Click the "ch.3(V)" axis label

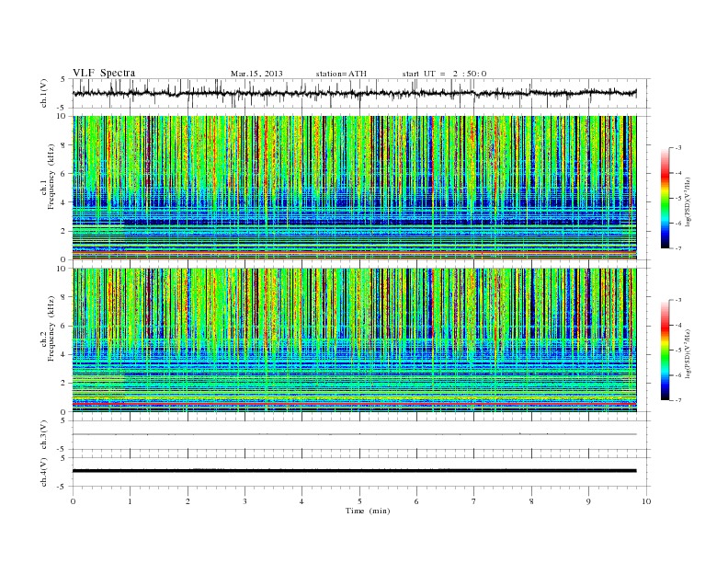click(x=44, y=435)
